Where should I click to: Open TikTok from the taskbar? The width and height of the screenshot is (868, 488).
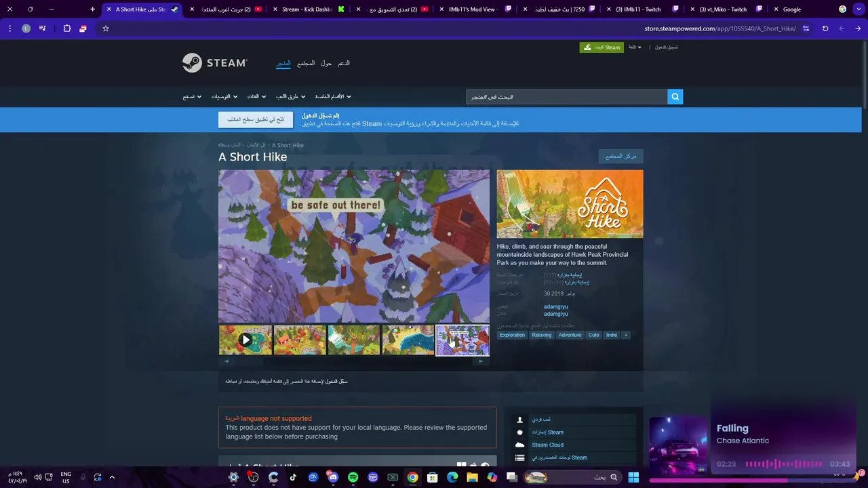click(x=293, y=477)
